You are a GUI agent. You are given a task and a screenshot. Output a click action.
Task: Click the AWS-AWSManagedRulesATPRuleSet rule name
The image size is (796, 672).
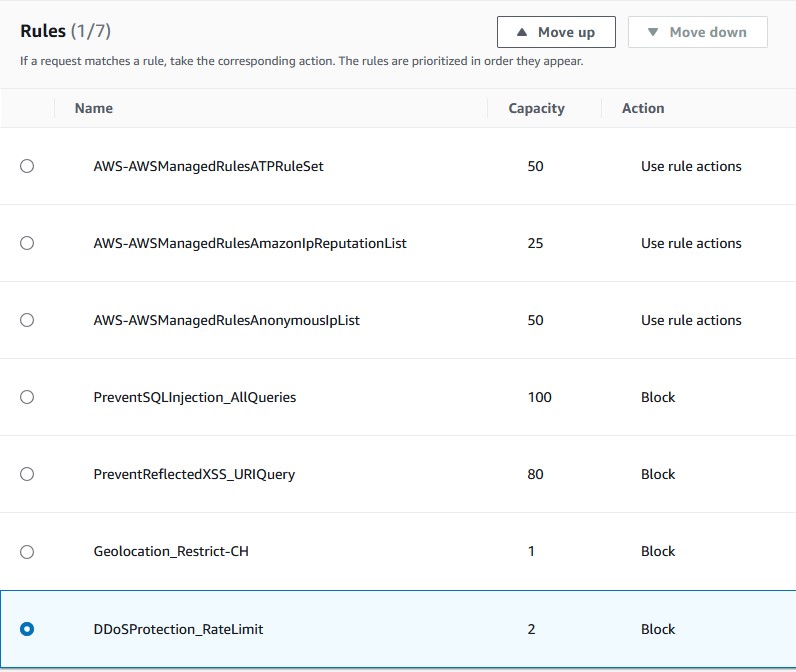click(209, 166)
